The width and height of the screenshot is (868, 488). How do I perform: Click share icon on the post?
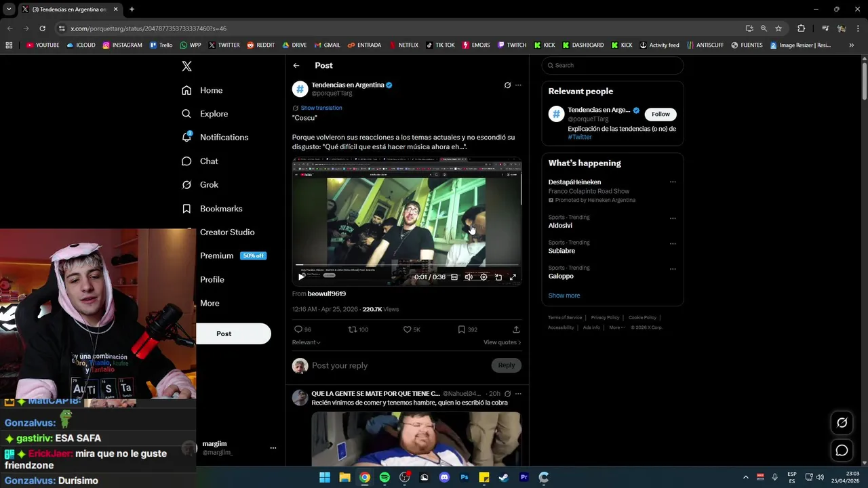pos(516,329)
